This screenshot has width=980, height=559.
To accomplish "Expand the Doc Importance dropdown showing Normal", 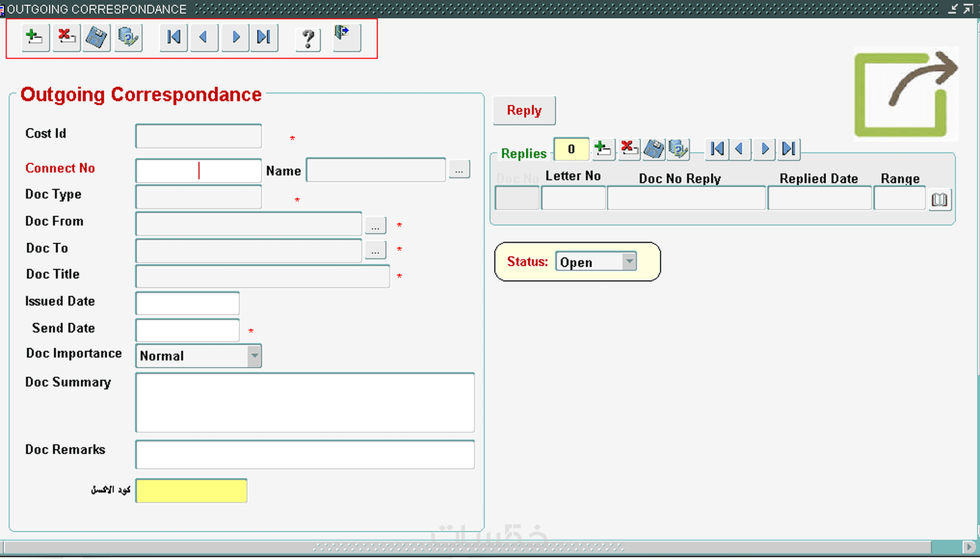I will 254,356.
